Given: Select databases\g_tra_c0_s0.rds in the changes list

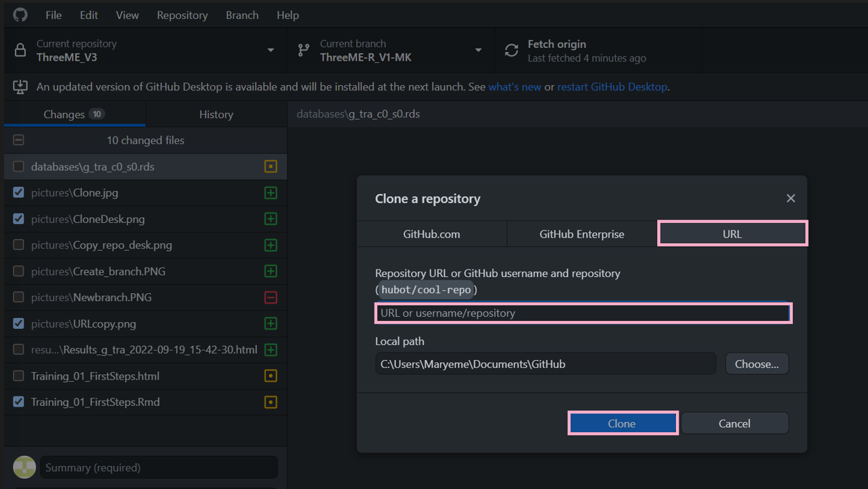Looking at the screenshot, I should pyautogui.click(x=145, y=167).
